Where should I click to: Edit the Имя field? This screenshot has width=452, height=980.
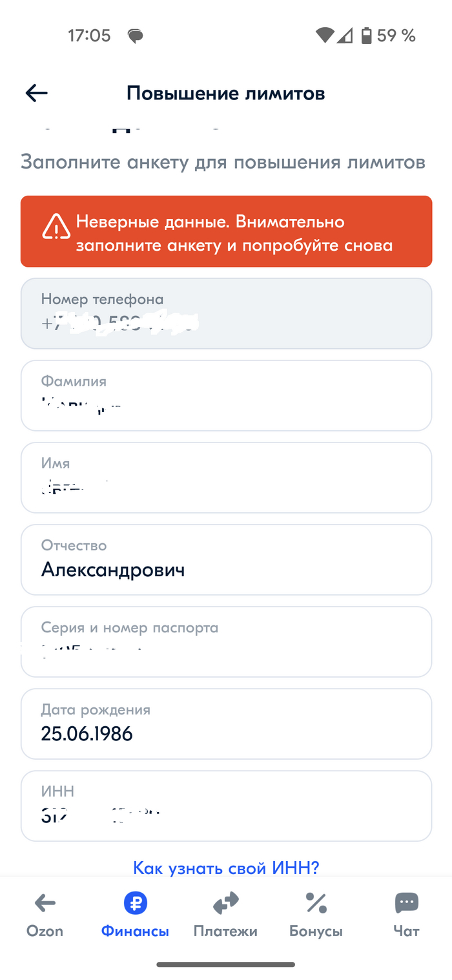226,477
